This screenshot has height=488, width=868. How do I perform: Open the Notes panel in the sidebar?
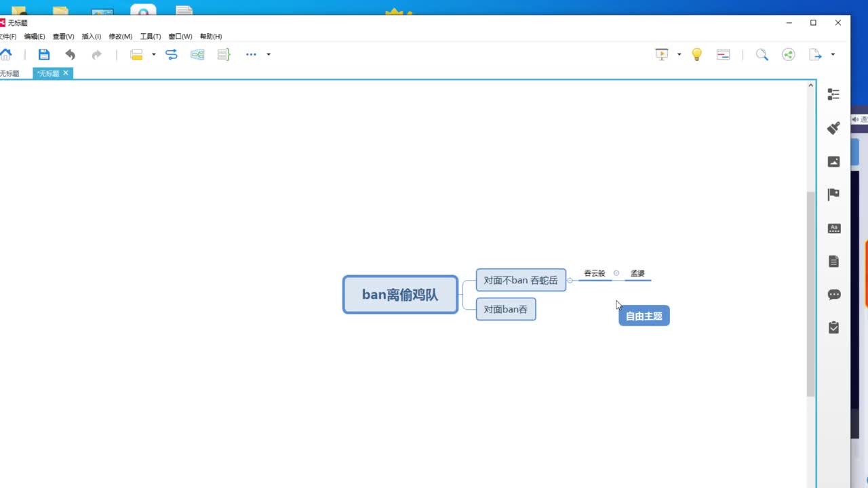[833, 262]
